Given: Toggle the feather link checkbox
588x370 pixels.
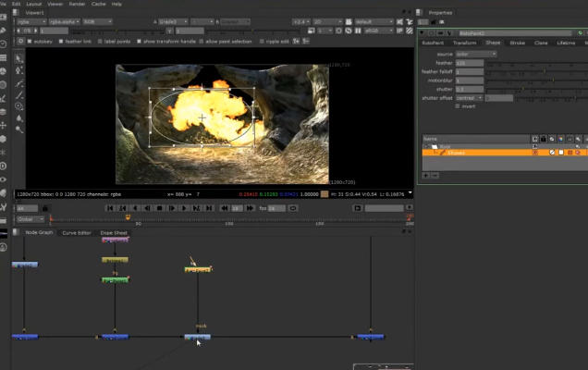Looking at the screenshot, I should pos(62,41).
